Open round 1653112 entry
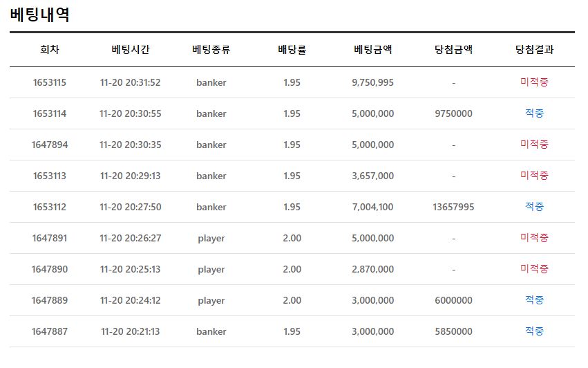This screenshot has width=588, height=368. pos(50,207)
